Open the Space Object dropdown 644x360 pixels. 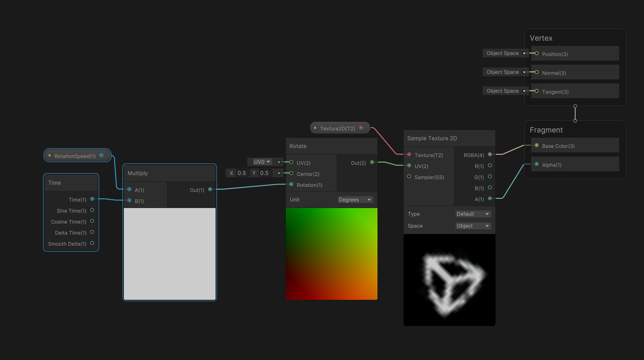tap(473, 226)
